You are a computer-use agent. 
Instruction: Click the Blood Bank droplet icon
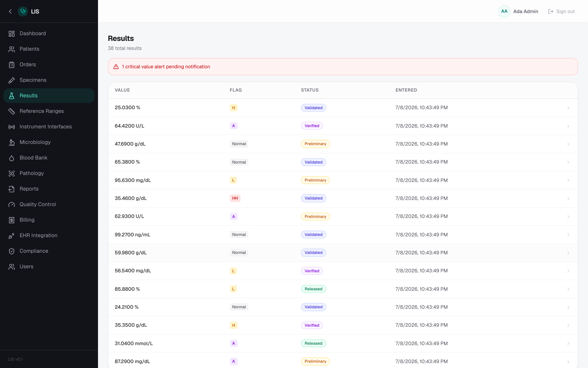click(12, 158)
